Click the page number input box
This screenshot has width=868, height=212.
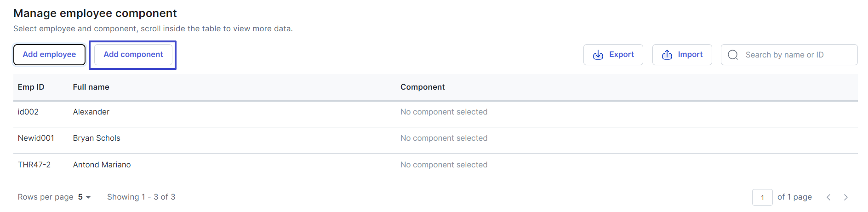pos(762,197)
